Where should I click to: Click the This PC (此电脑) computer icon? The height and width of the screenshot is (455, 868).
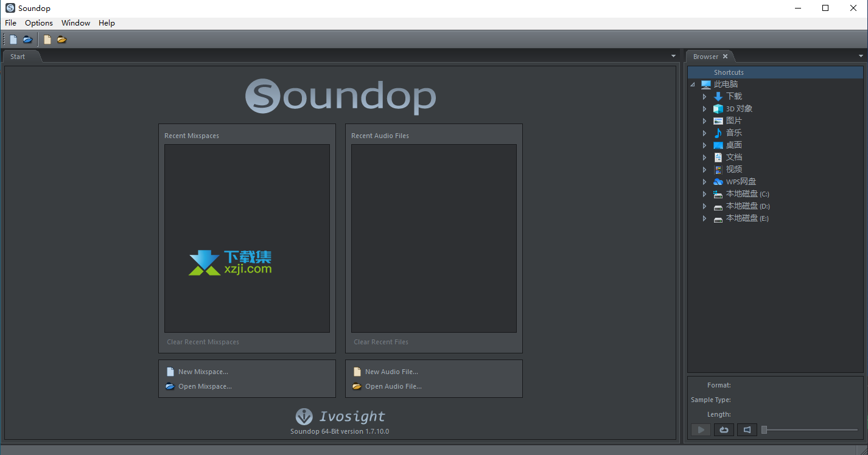(706, 85)
